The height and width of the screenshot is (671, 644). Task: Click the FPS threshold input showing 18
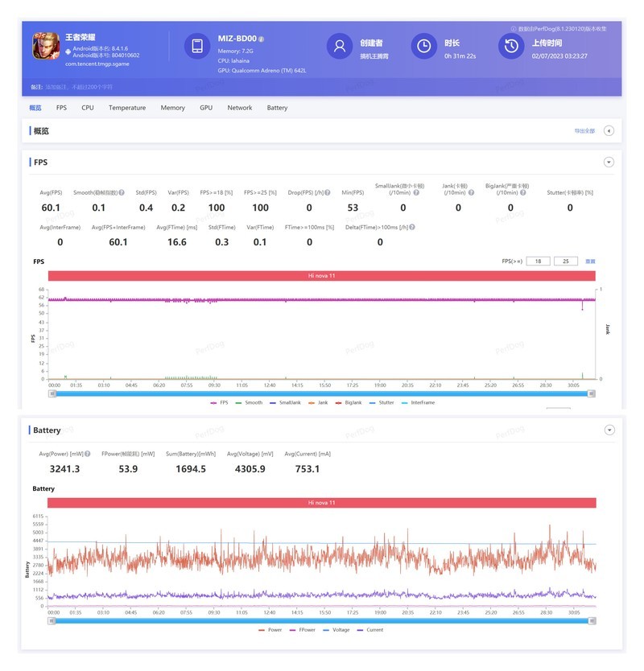tap(538, 261)
